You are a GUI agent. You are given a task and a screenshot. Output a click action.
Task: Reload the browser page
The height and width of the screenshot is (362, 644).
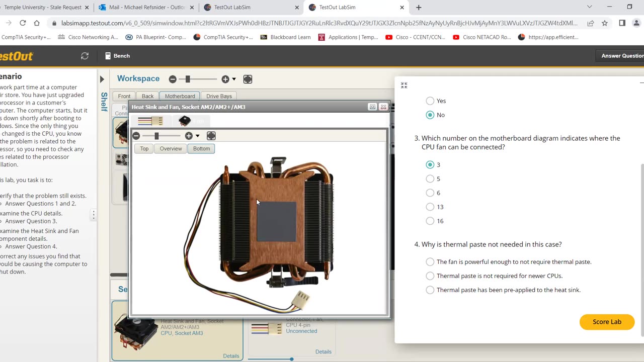[23, 23]
